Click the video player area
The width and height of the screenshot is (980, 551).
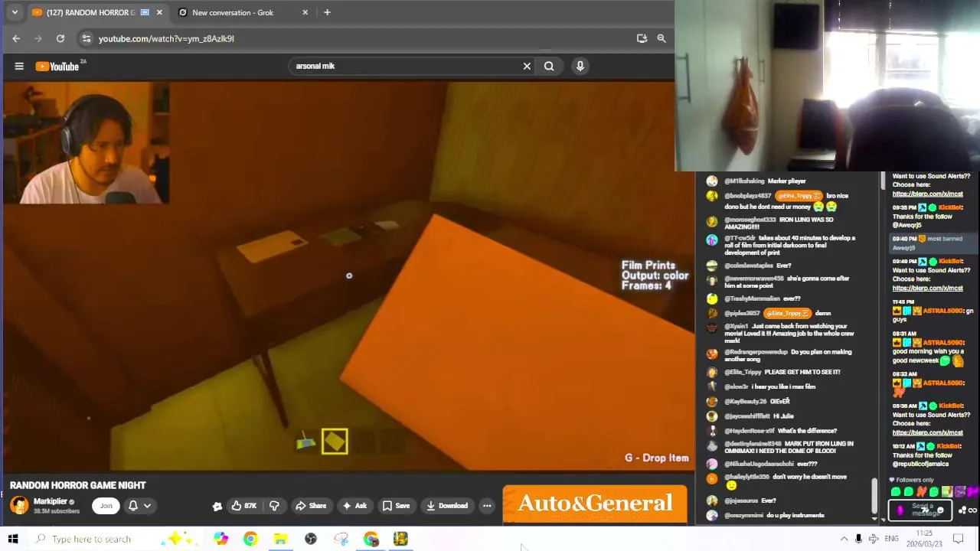(348, 275)
